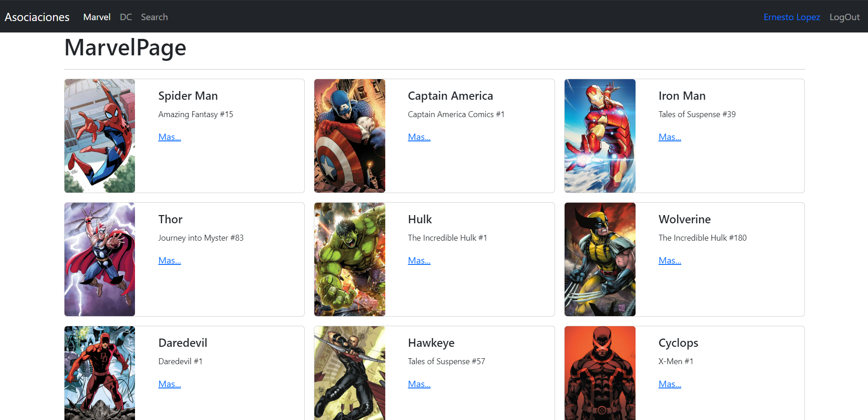The height and width of the screenshot is (420, 868).
Task: Click the Daredevil cover image
Action: point(100,373)
